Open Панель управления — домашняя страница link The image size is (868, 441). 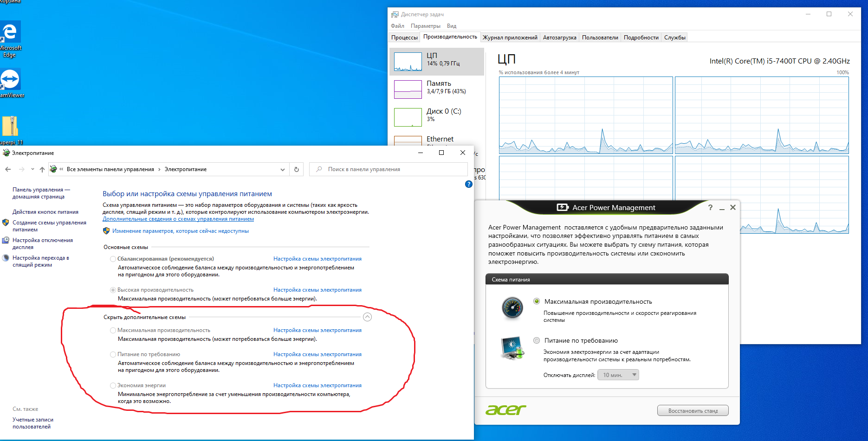point(41,193)
